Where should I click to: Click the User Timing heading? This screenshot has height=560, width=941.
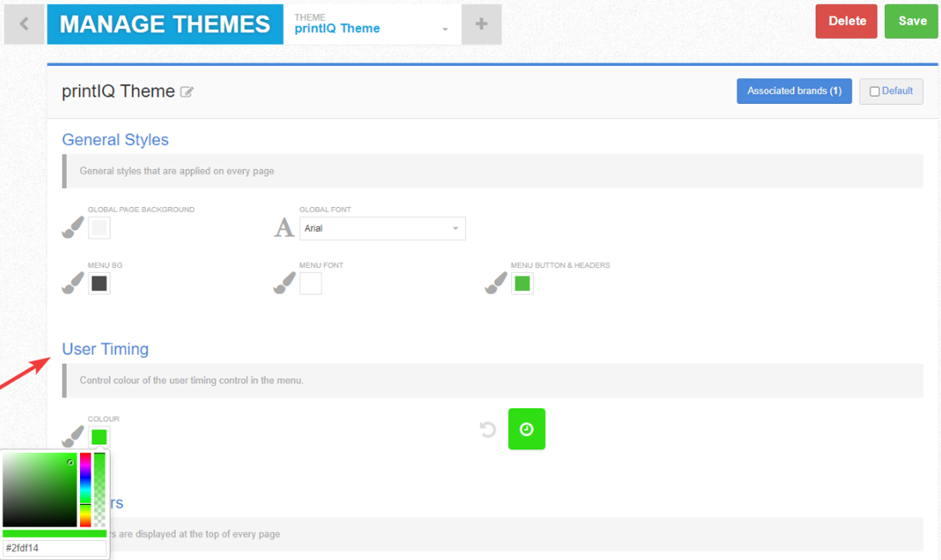(x=105, y=349)
